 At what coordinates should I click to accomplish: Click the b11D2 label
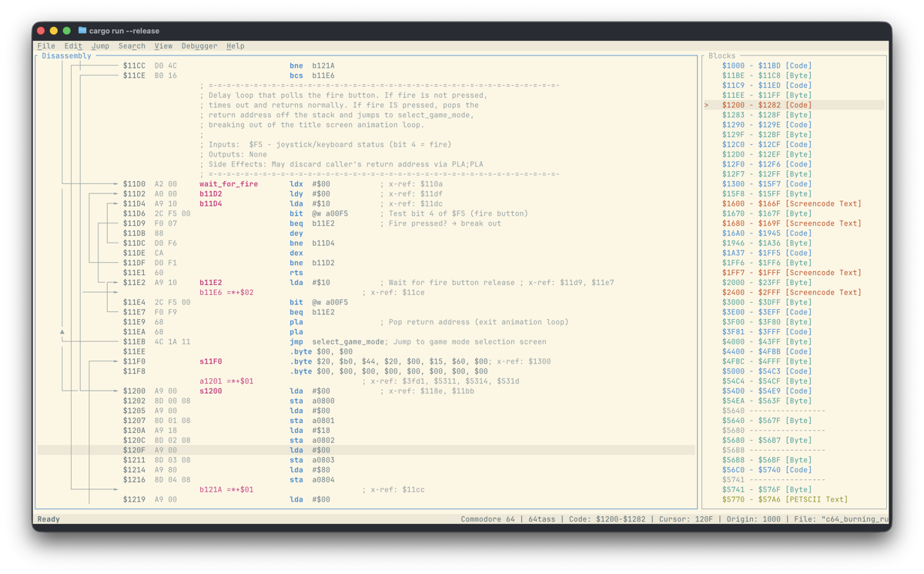pos(211,194)
